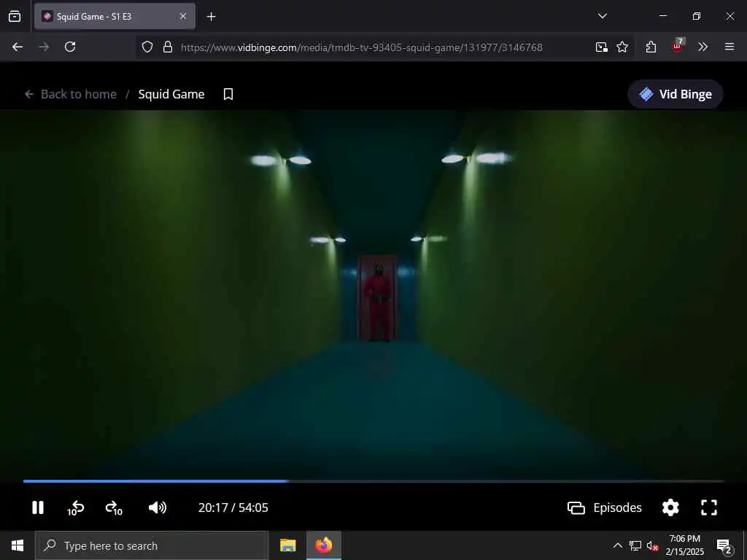Open the notifications action center

[x=724, y=546]
